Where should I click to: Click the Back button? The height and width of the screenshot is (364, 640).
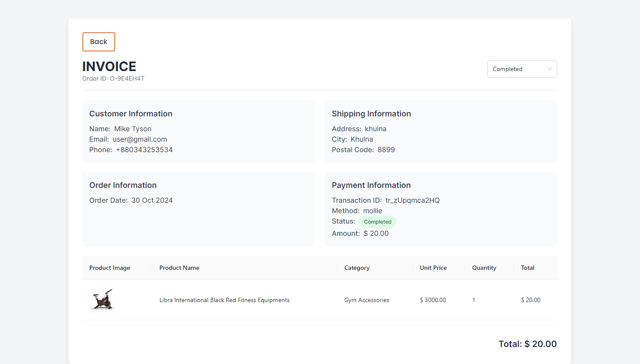click(99, 42)
